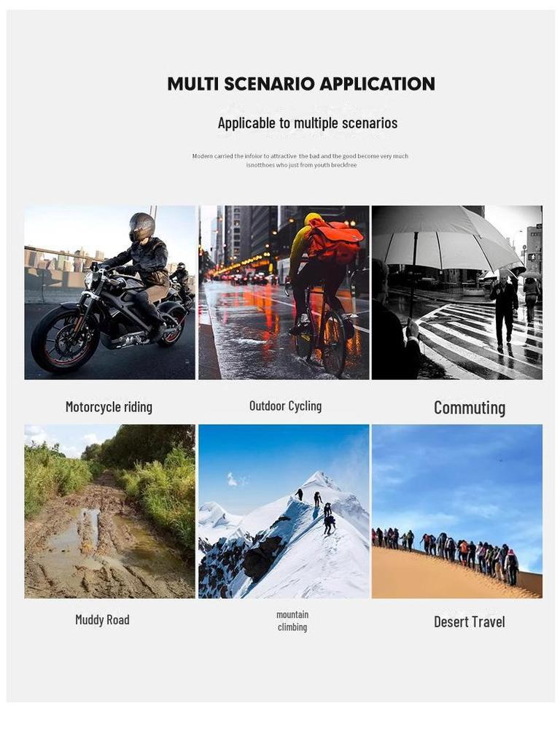Click the cyclist's orange backpack

click(x=334, y=241)
